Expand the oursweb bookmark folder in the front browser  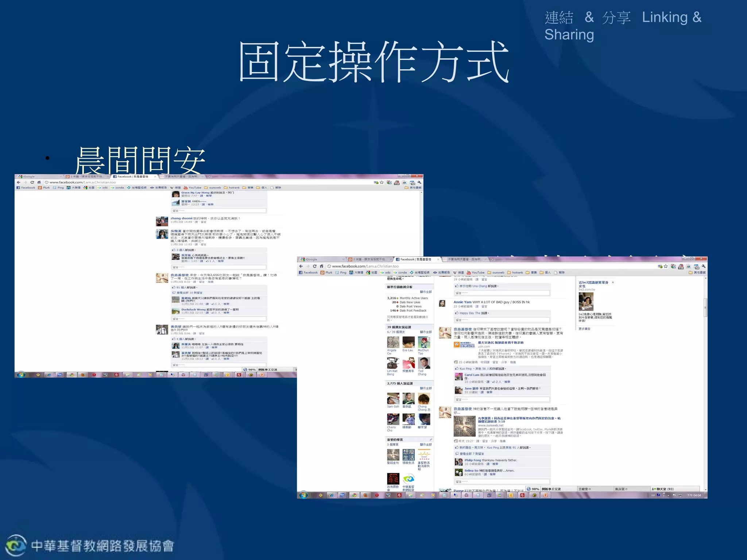tap(496, 272)
